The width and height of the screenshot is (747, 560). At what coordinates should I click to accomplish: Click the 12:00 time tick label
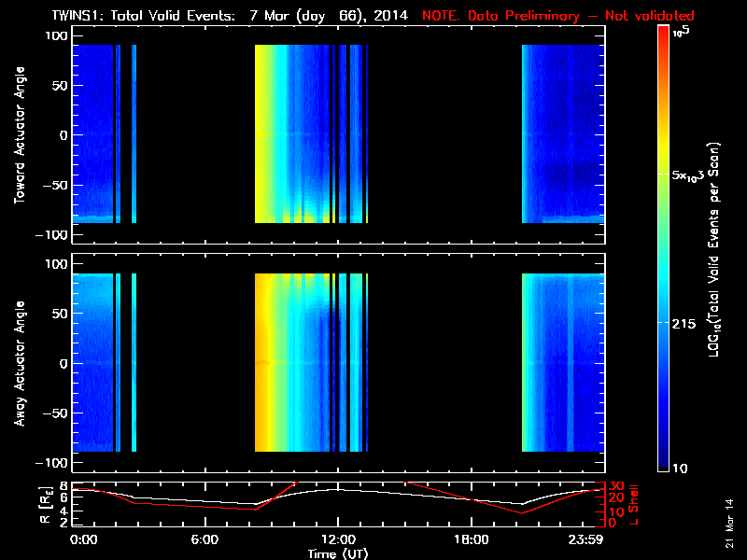337,539
